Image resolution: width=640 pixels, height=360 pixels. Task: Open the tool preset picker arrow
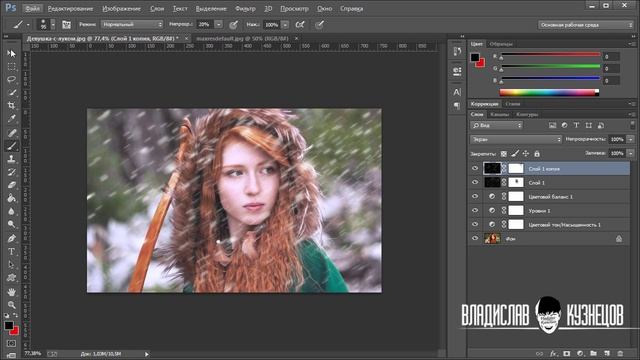28,25
